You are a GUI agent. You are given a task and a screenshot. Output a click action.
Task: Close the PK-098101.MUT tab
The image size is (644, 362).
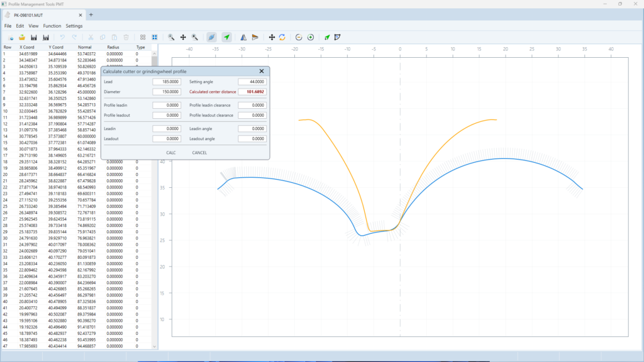coord(80,15)
